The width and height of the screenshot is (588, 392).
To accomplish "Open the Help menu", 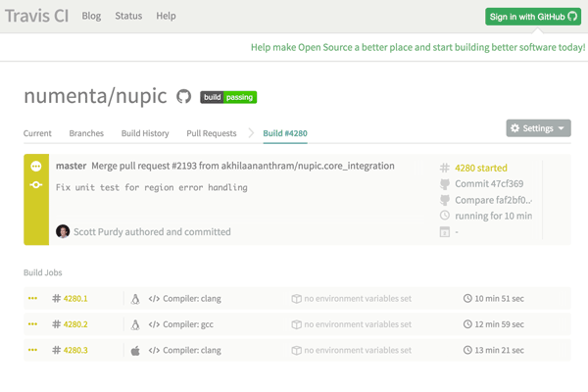I will (x=167, y=16).
